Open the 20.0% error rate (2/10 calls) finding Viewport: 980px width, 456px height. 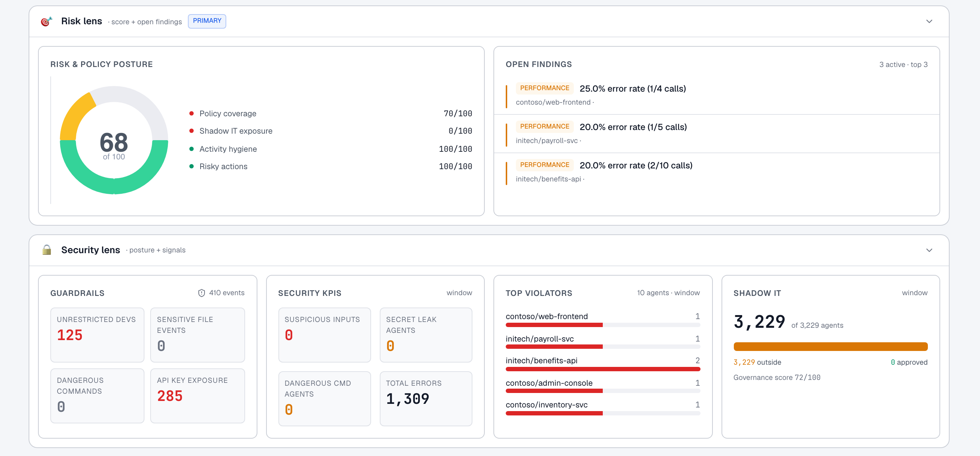[716, 172]
